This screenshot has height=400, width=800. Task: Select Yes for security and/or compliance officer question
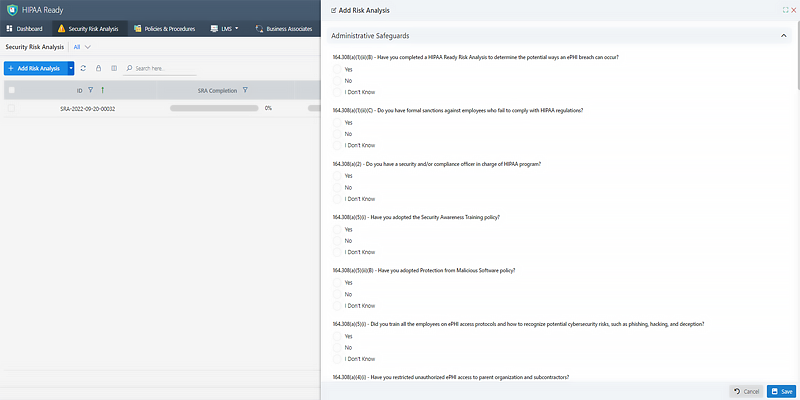[x=337, y=176]
